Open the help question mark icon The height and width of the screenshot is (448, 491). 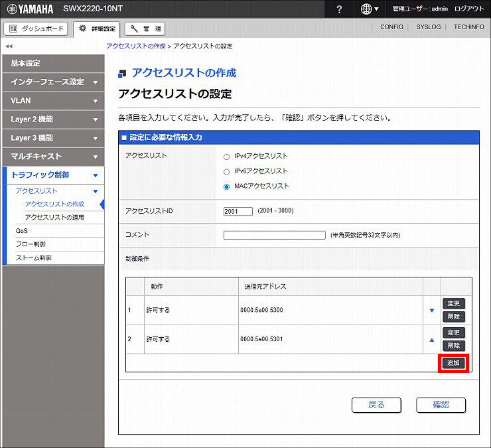pos(339,9)
